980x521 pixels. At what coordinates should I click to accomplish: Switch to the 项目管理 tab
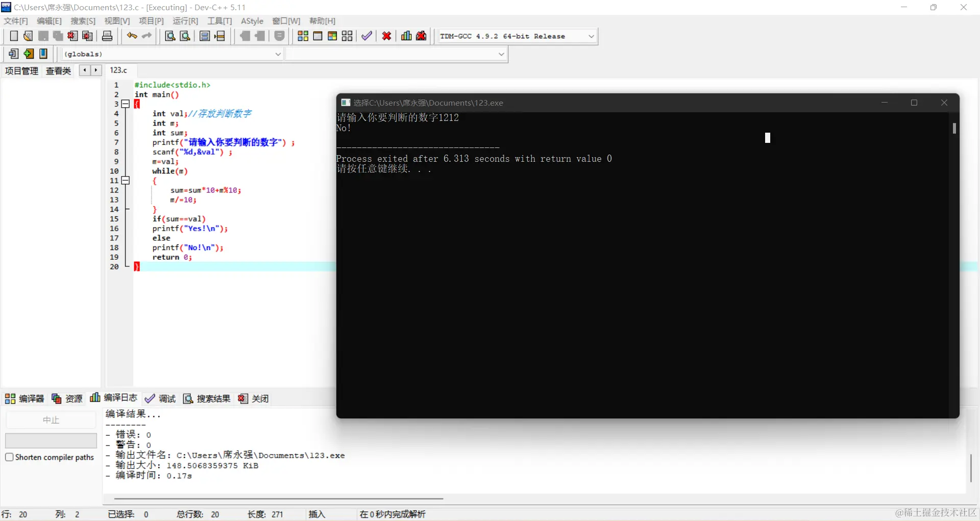tap(21, 71)
